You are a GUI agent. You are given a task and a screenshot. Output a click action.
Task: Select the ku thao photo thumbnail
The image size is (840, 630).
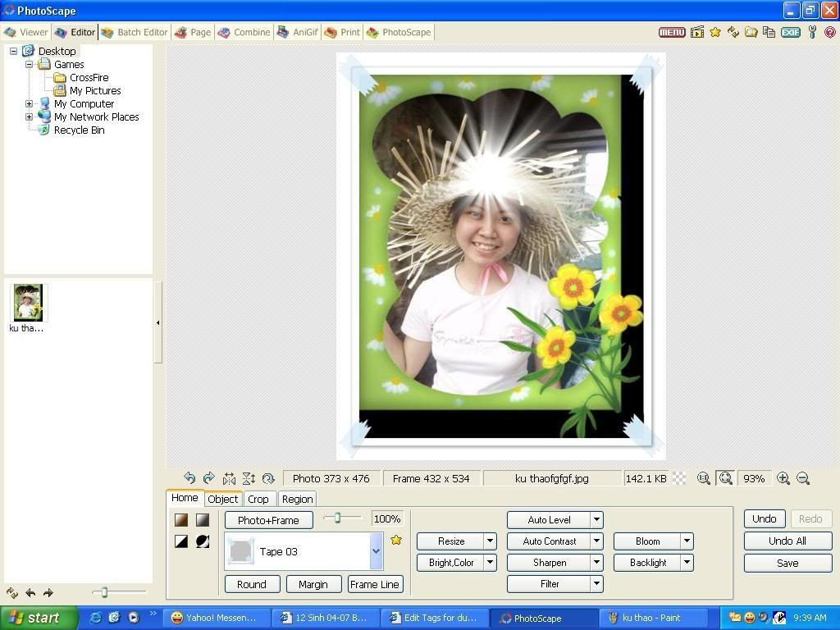click(x=28, y=304)
